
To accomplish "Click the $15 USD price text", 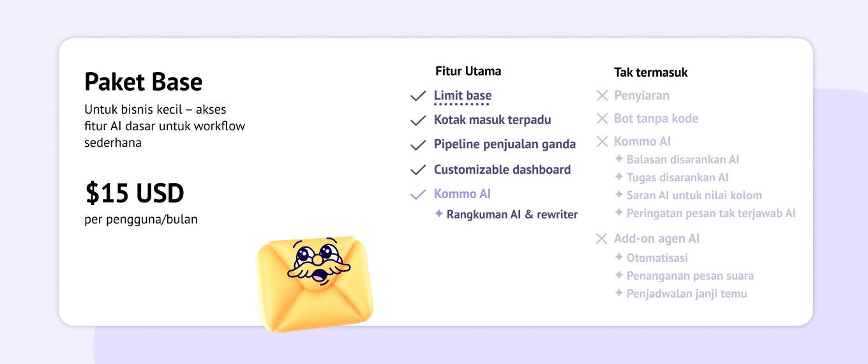I will [135, 193].
